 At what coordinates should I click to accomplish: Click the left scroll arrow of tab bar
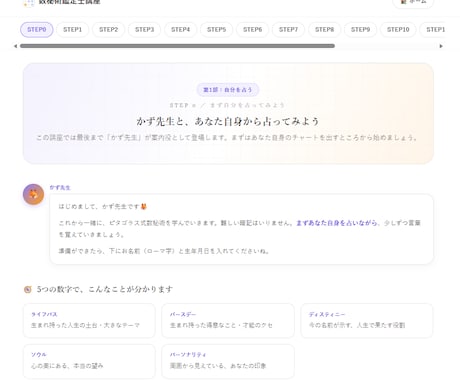15,46
